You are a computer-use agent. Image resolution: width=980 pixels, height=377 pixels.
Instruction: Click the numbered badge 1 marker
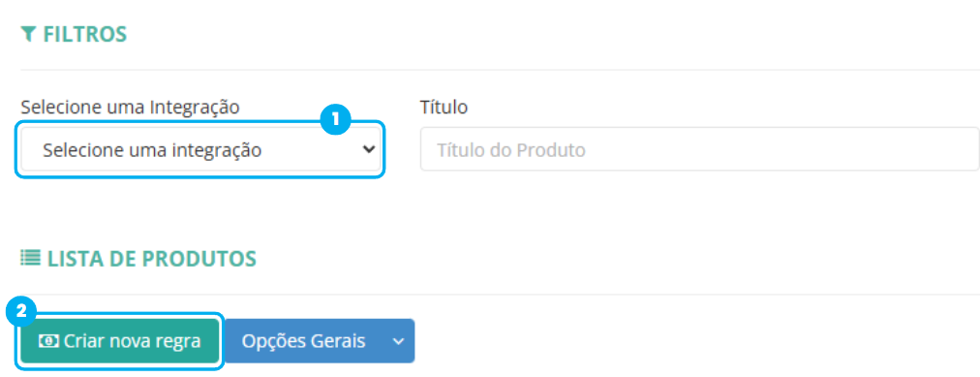(336, 119)
